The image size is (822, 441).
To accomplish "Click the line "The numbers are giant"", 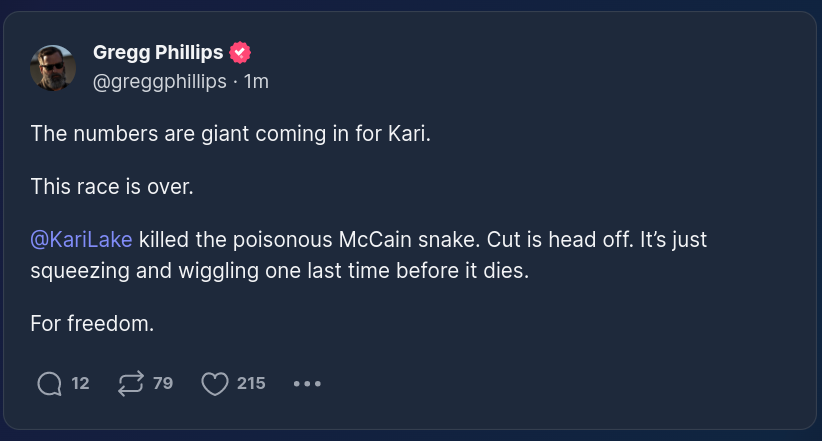I will pyautogui.click(x=230, y=134).
